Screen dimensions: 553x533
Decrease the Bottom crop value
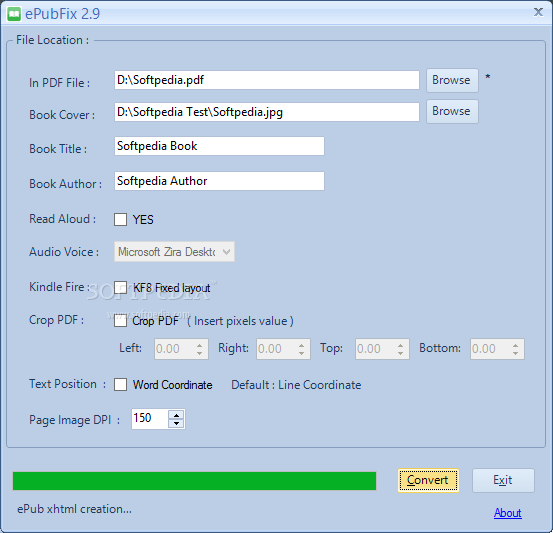(516, 353)
